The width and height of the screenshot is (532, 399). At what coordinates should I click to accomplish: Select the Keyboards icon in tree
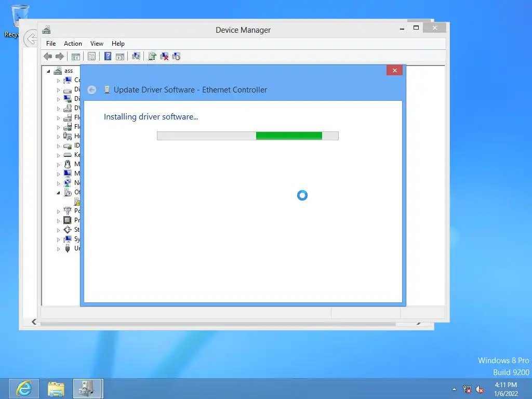[x=68, y=155]
